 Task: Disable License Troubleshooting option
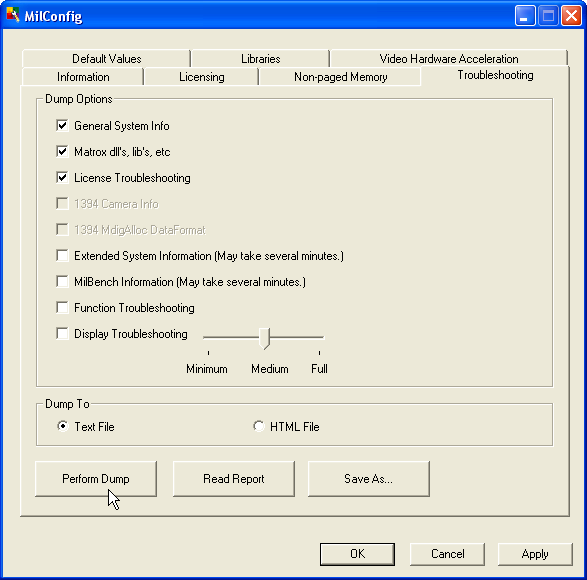click(62, 177)
